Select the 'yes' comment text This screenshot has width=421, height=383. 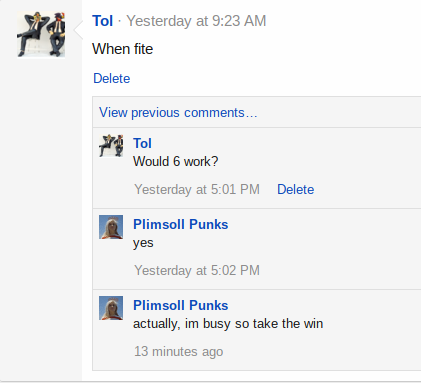coord(143,243)
